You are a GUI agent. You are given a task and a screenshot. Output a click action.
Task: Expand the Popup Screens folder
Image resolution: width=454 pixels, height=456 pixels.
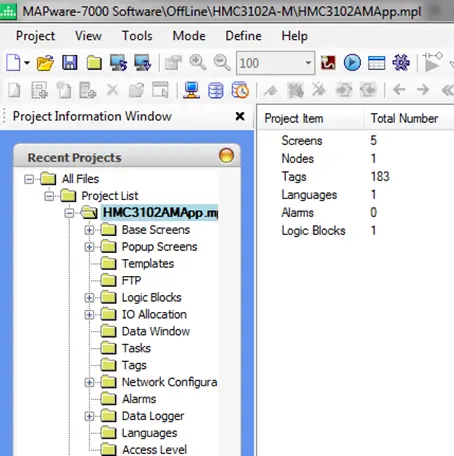coord(89,247)
